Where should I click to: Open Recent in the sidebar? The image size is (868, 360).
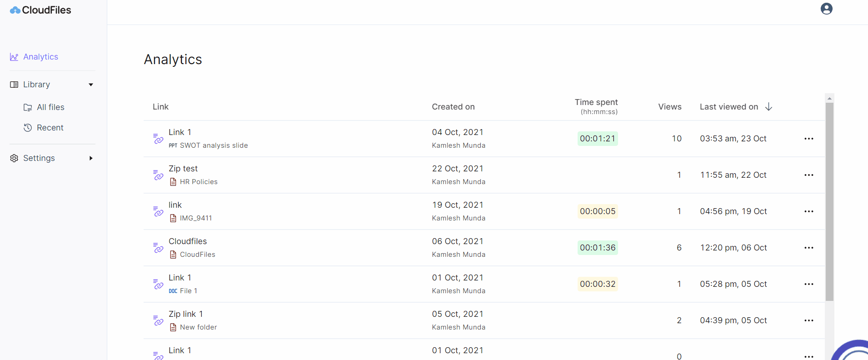click(50, 128)
